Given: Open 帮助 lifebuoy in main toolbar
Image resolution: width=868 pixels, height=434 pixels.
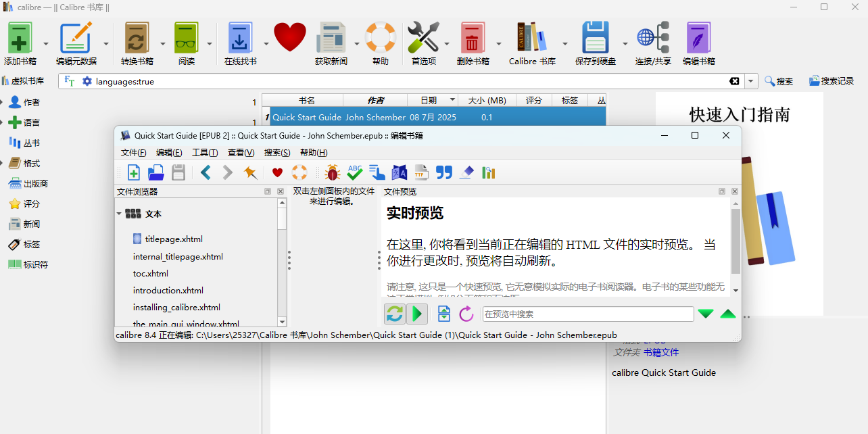Looking at the screenshot, I should click(380, 37).
